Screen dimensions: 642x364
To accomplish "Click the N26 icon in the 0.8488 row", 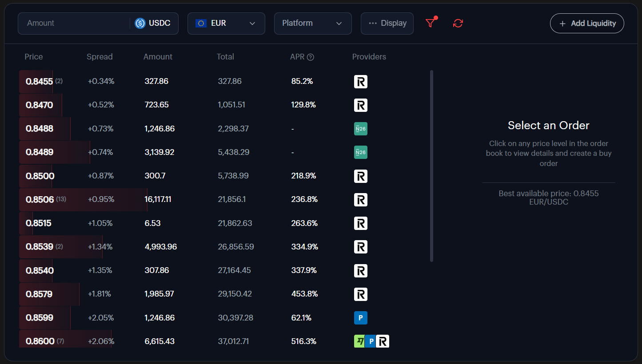I will tap(361, 129).
